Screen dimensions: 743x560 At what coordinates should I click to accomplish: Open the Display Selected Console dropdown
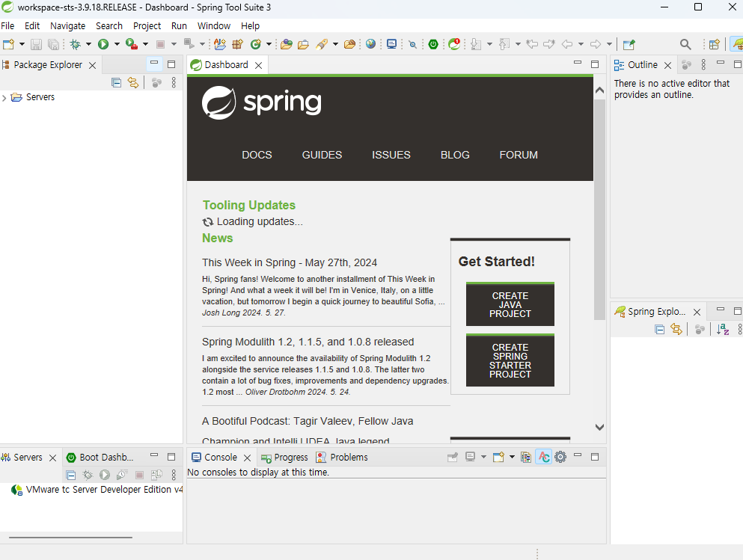tap(483, 457)
